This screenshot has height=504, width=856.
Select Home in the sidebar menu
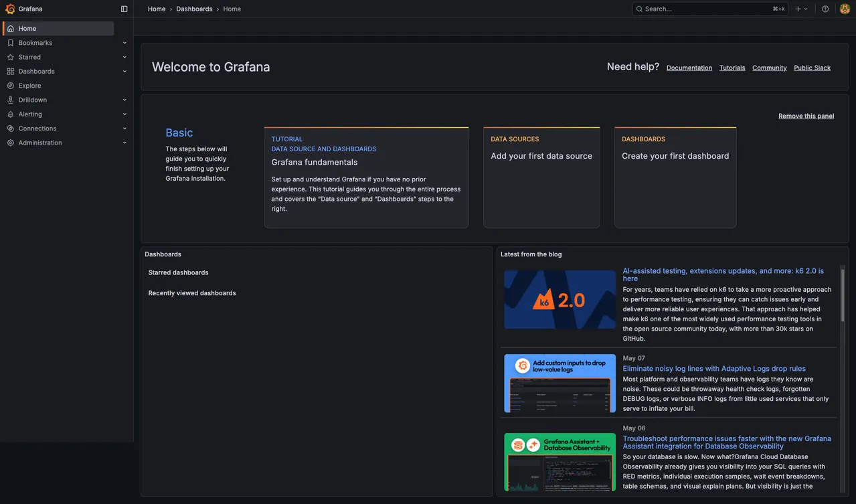[58, 29]
